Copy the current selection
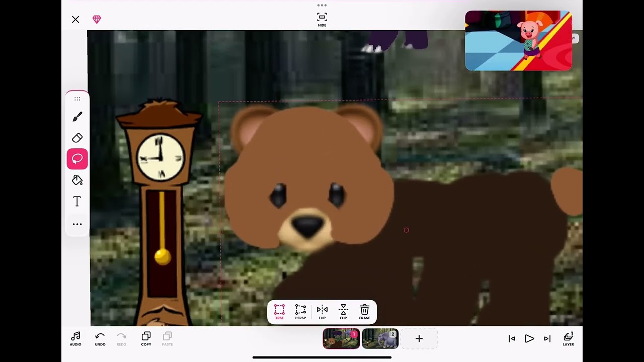The image size is (644, 362). click(146, 339)
